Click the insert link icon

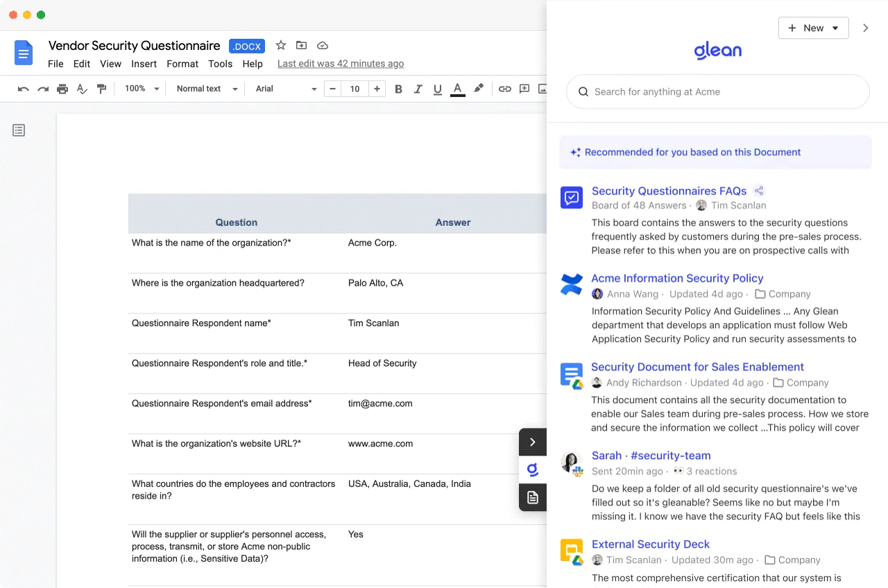505,89
